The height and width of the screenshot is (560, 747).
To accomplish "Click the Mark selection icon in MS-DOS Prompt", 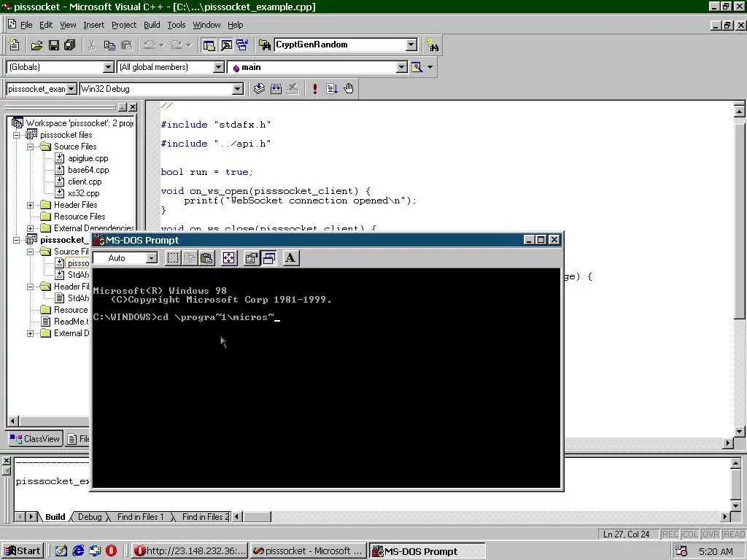I will tap(173, 258).
